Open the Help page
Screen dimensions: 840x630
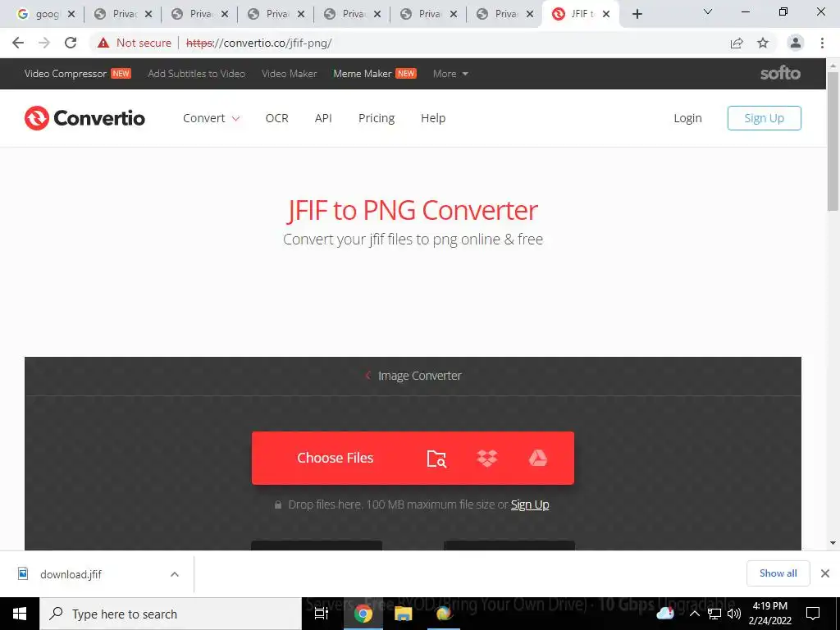(433, 118)
